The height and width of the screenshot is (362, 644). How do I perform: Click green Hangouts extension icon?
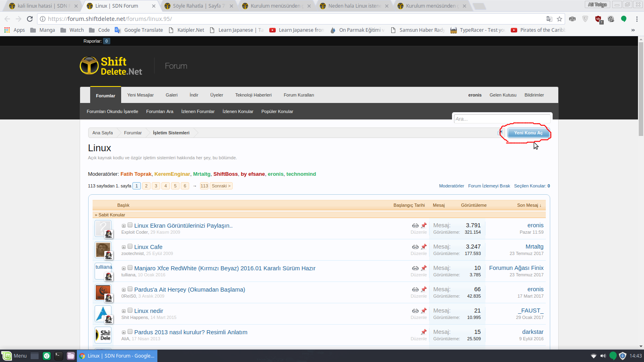(623, 19)
